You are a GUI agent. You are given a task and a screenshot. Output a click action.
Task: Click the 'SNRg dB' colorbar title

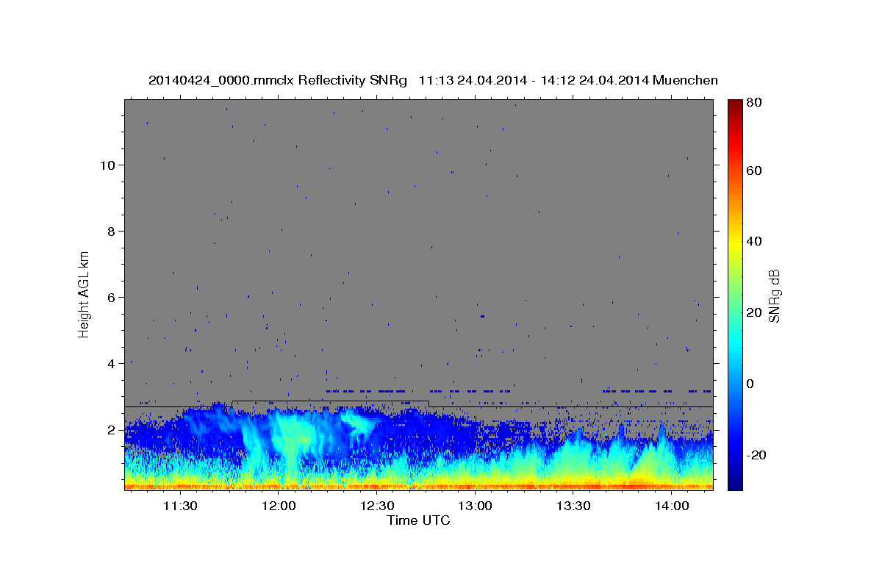(775, 295)
